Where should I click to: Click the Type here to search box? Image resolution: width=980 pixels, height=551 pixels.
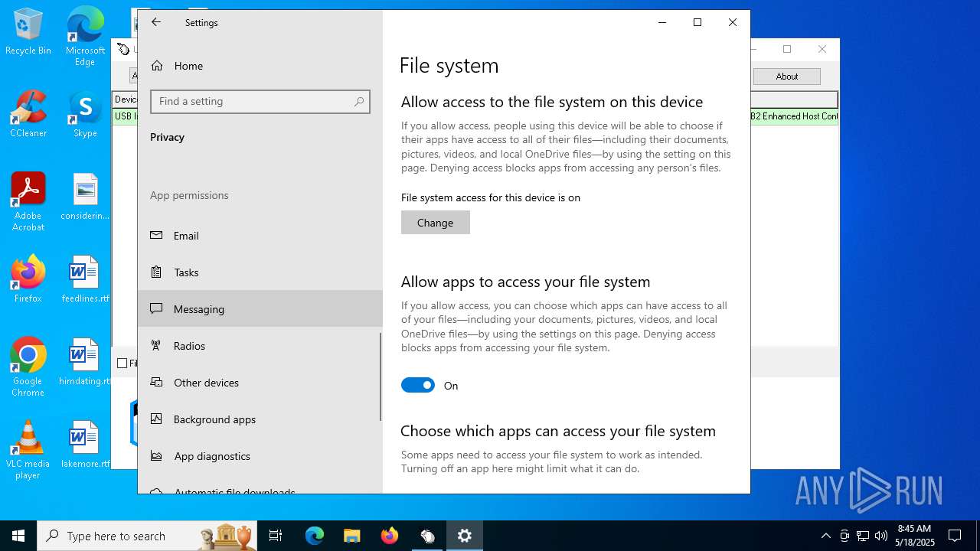coord(147,536)
